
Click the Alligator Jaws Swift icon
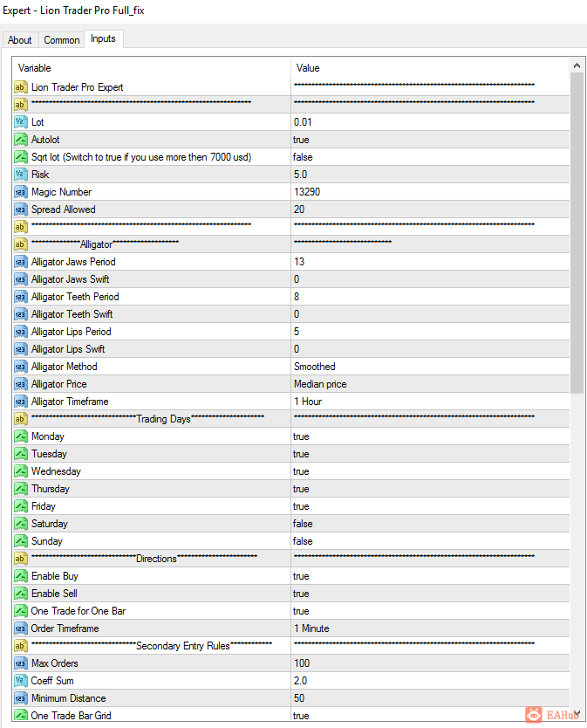coord(20,279)
